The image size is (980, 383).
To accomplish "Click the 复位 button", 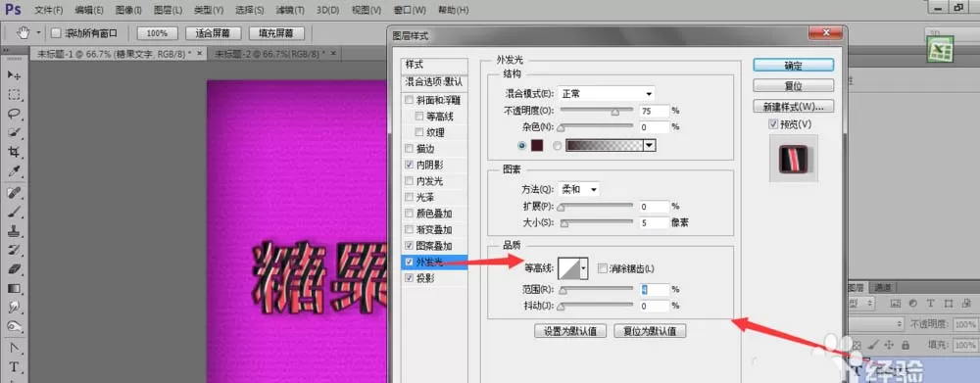I will point(793,85).
